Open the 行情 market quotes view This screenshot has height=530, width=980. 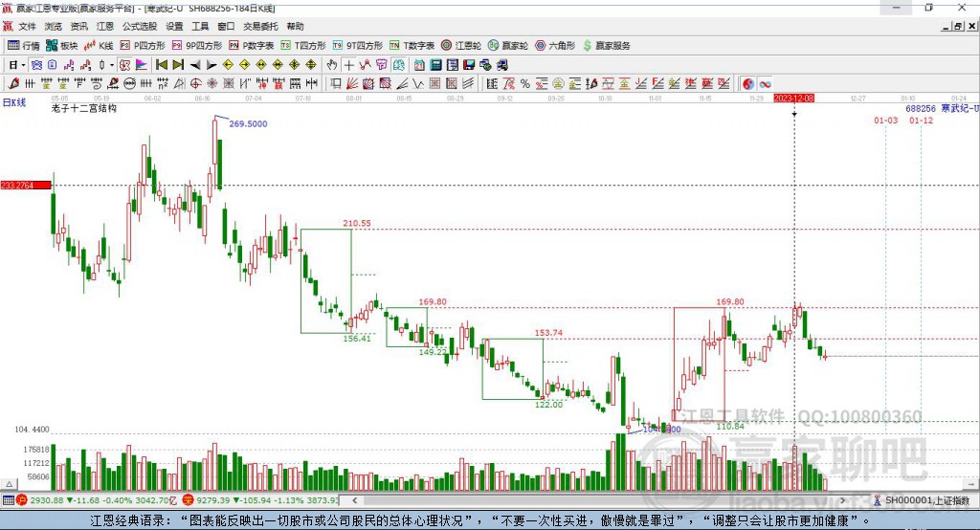pyautogui.click(x=24, y=46)
